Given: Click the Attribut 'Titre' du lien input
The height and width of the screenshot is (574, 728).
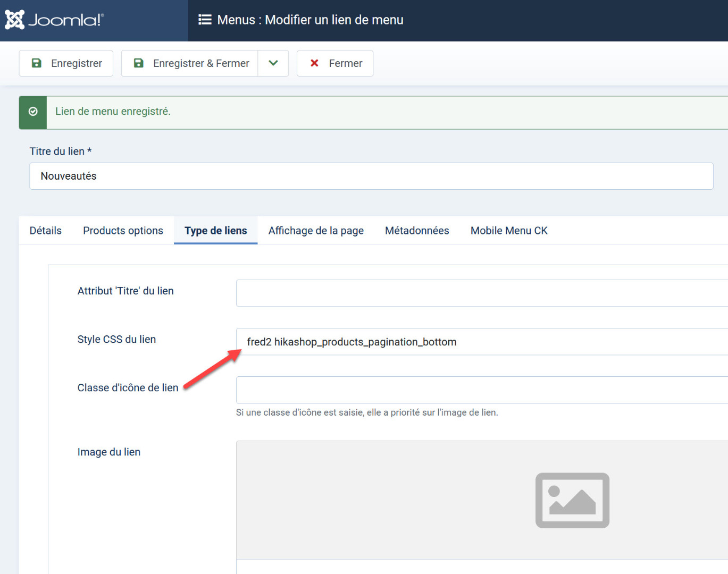Looking at the screenshot, I should tap(482, 293).
